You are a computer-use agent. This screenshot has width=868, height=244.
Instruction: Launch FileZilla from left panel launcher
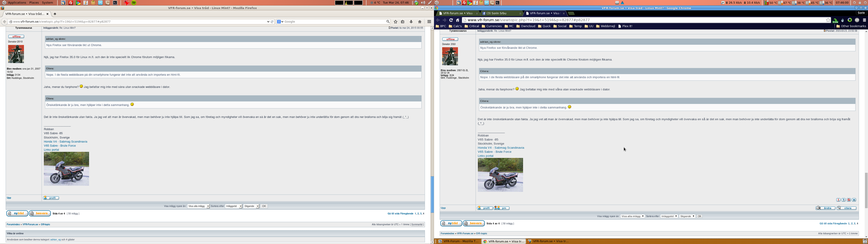pyautogui.click(x=71, y=3)
